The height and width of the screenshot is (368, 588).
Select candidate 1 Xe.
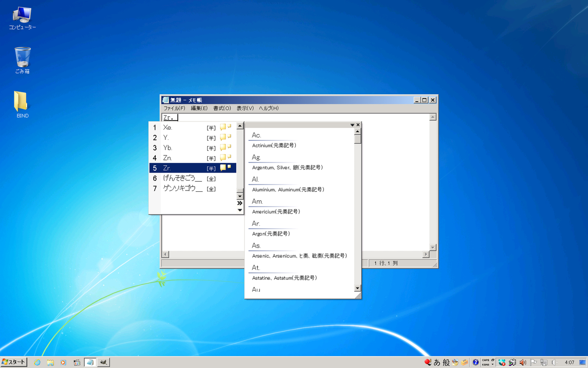coord(193,127)
